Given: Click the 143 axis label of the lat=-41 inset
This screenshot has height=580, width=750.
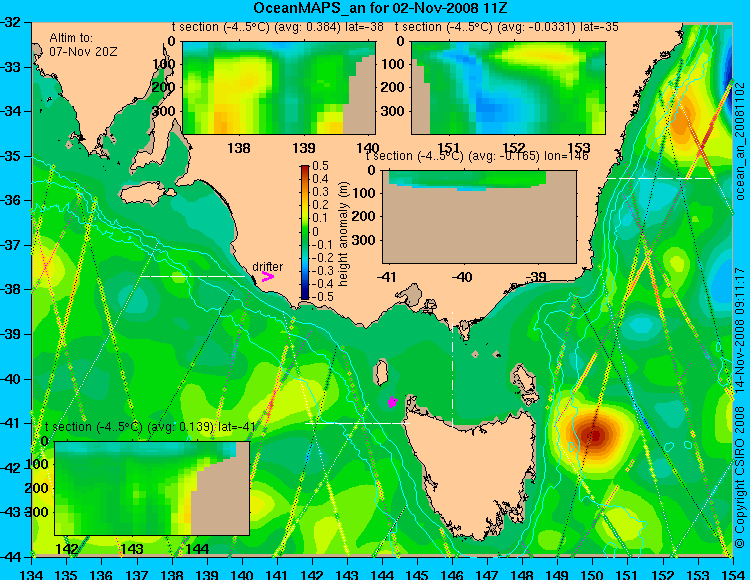Looking at the screenshot, I should pos(132,548).
